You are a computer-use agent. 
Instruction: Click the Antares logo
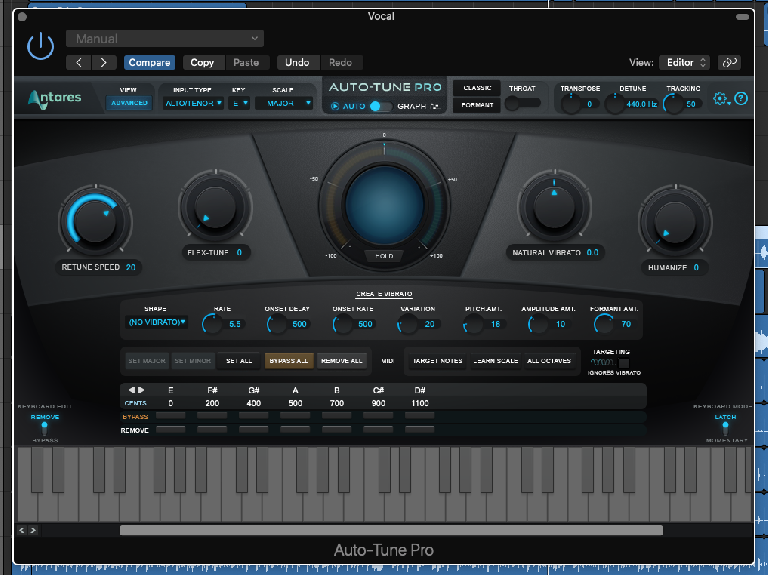[x=54, y=98]
